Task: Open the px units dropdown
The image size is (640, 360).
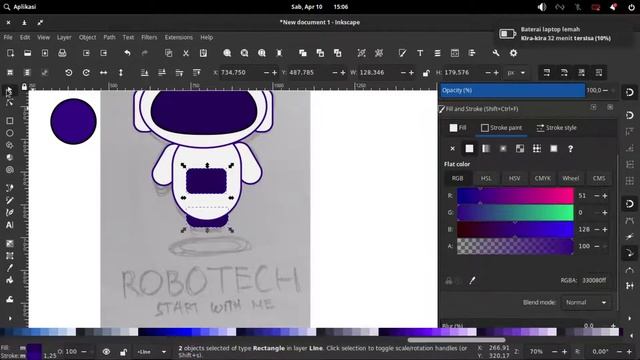Action: [x=516, y=73]
